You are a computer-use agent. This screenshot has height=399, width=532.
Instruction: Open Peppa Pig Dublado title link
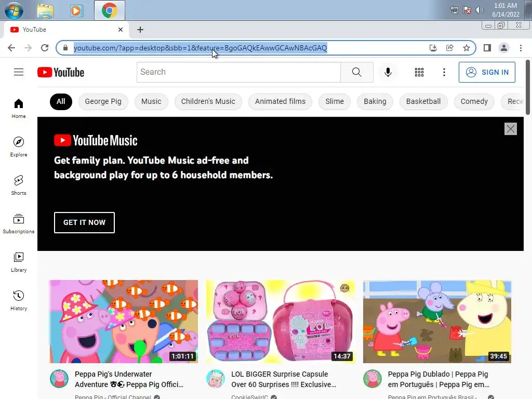(438, 379)
